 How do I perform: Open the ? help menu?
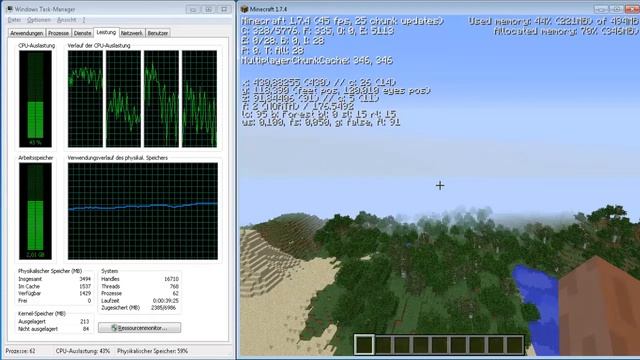pos(84,20)
